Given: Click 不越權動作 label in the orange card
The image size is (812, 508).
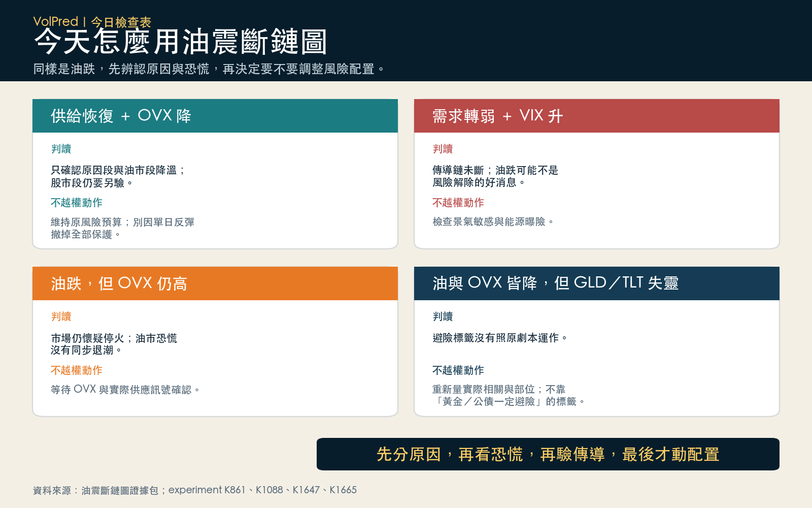Looking at the screenshot, I should click(77, 370).
